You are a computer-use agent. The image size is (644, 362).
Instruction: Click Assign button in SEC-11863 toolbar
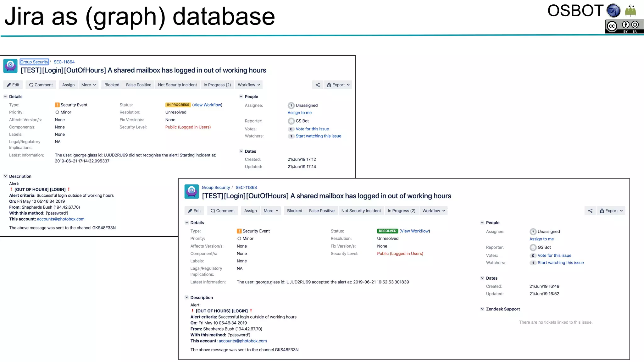(x=251, y=211)
